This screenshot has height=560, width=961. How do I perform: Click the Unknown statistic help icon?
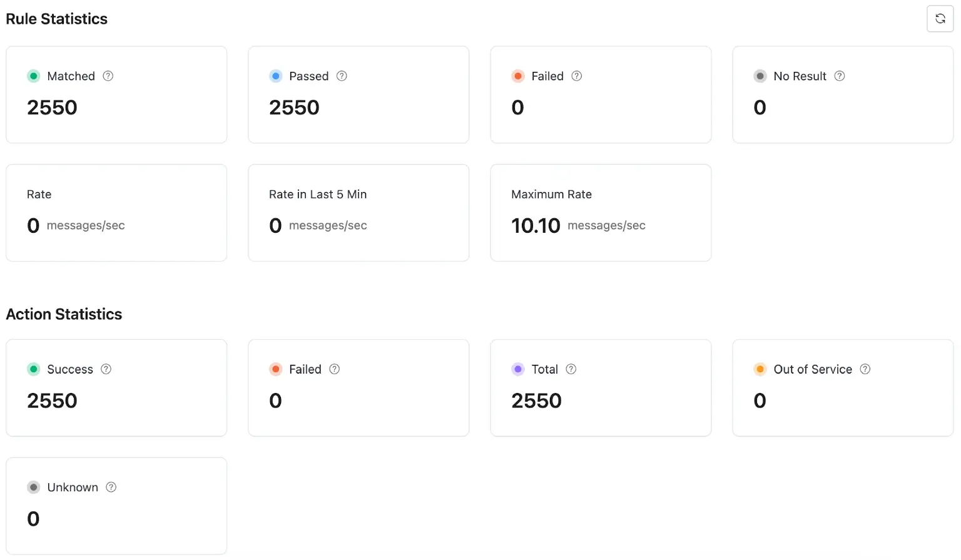(x=111, y=487)
